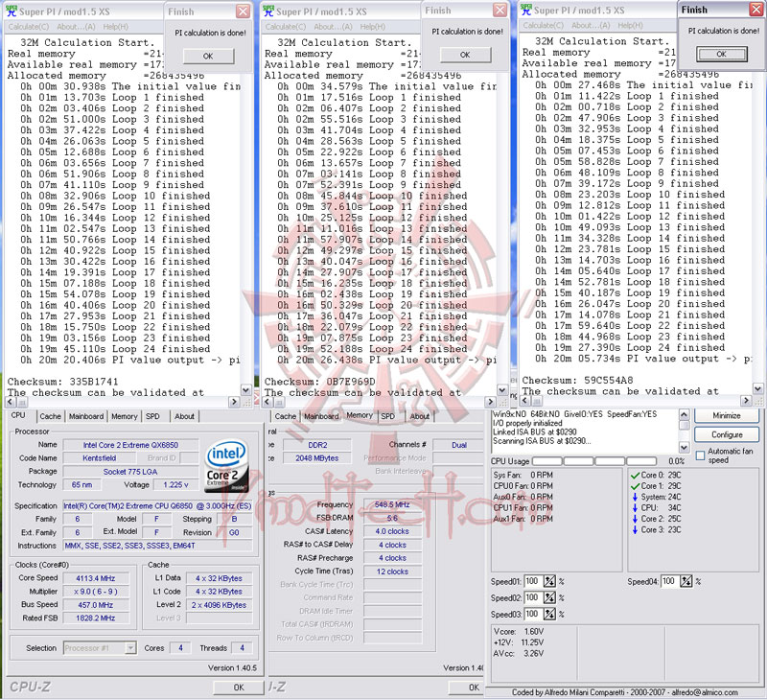Click scroll right arrow in middle Super PI window
The height and width of the screenshot is (700, 767).
(x=491, y=402)
